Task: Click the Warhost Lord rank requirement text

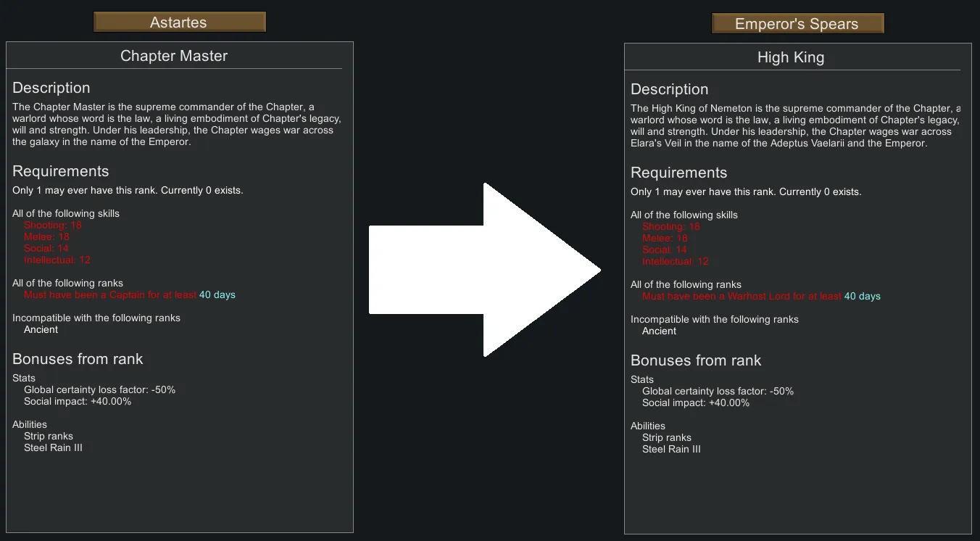Action: point(742,296)
